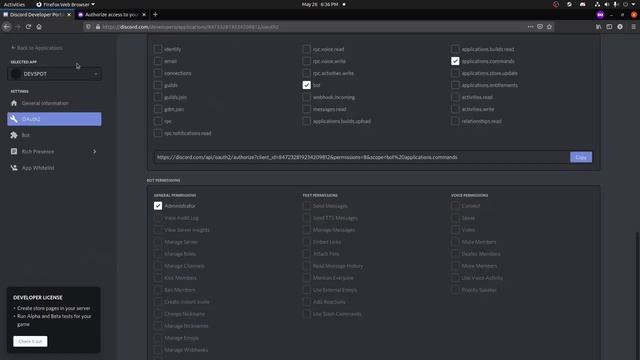
Task: Click the page vertical scrollbar
Action: 638,296
